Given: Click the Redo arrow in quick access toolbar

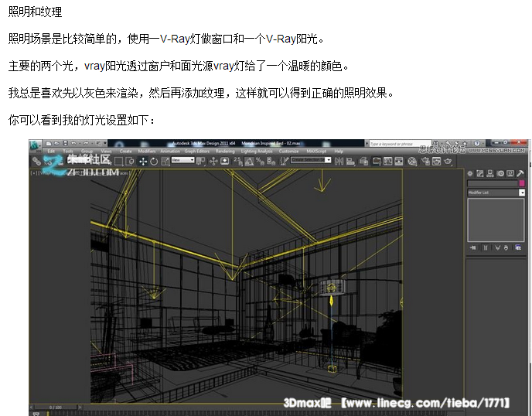Looking at the screenshot, I should [x=86, y=143].
